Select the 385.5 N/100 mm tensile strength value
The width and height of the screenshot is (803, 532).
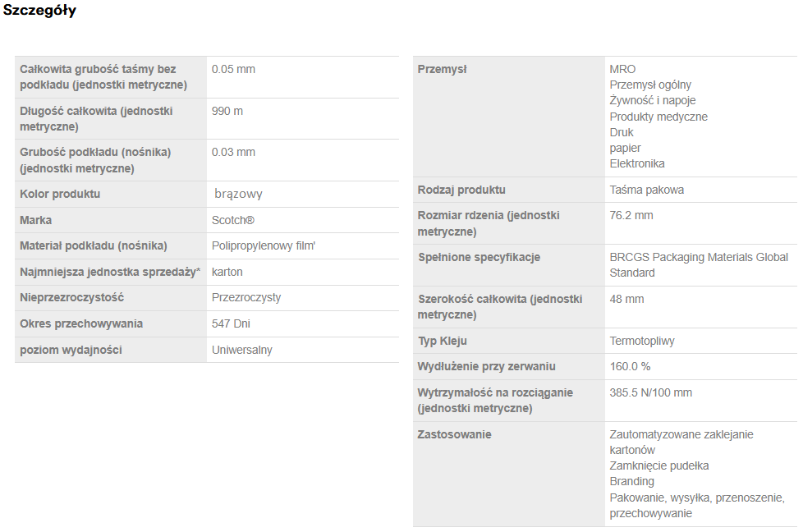[651, 392]
